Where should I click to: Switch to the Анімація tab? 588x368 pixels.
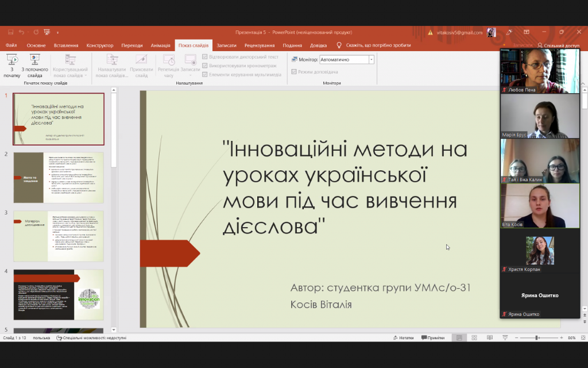click(x=160, y=45)
